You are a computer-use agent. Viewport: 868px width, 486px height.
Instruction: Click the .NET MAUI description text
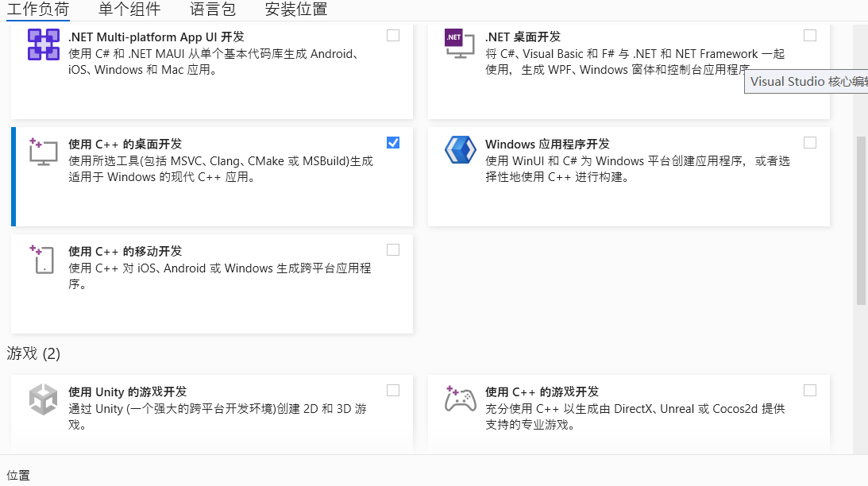click(214, 61)
